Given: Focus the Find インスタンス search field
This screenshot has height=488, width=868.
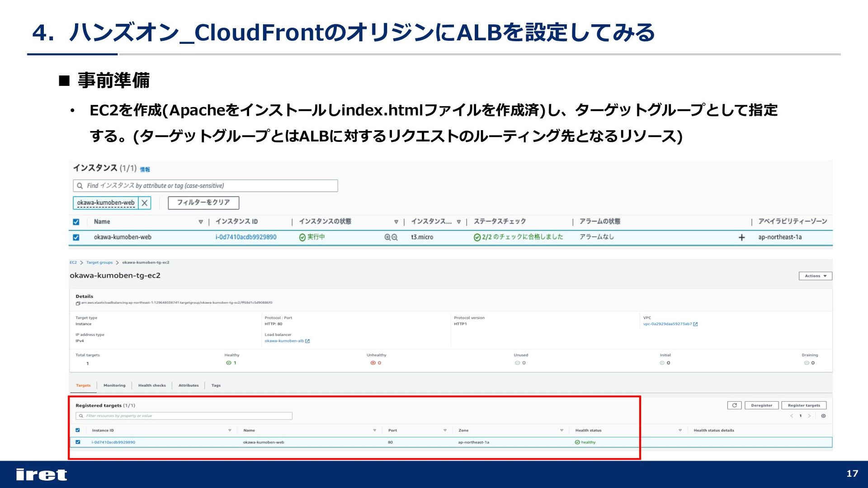Looking at the screenshot, I should (205, 186).
